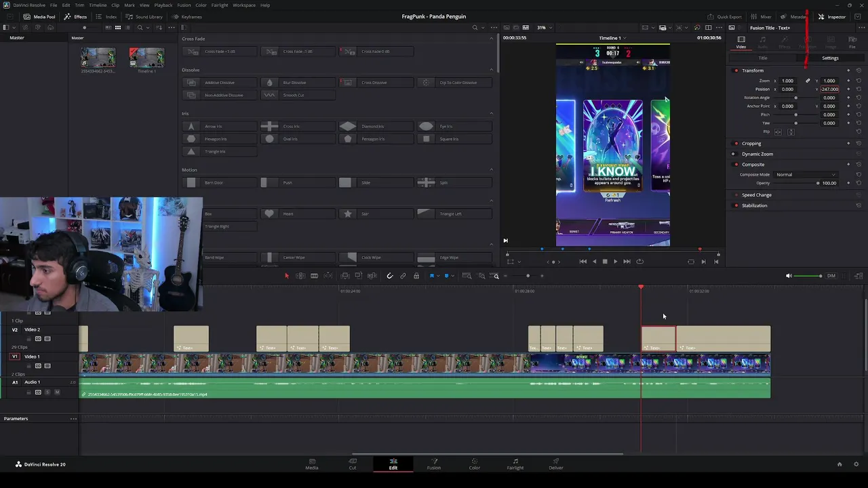Click the Replace Clip toolbar icon
Image resolution: width=868 pixels, height=488 pixels.
372,276
